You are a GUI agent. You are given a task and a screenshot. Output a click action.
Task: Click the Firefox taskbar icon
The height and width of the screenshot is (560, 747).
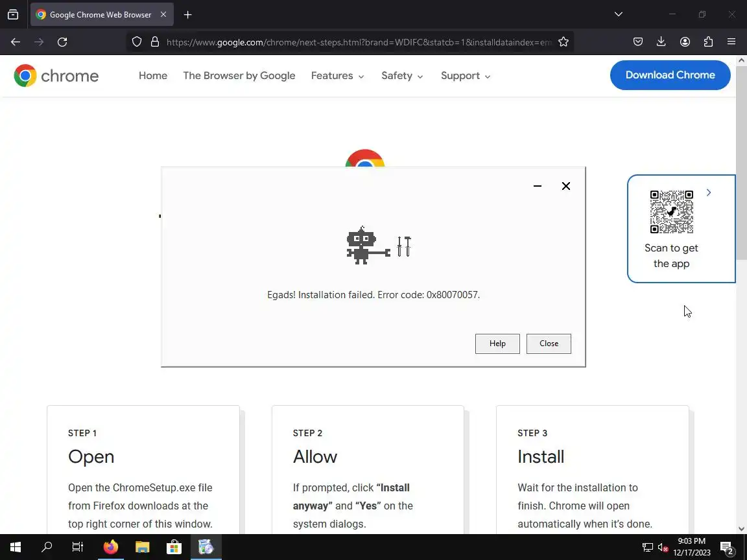(x=110, y=547)
